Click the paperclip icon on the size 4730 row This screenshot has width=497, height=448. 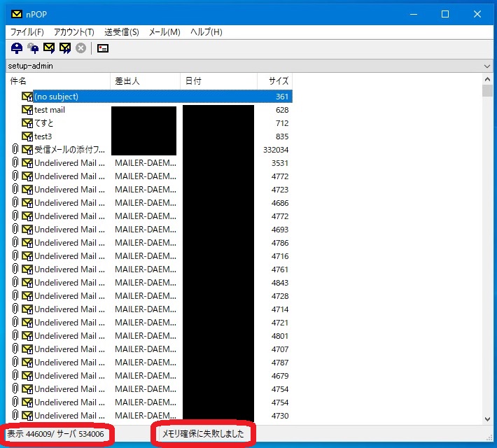[x=15, y=415]
